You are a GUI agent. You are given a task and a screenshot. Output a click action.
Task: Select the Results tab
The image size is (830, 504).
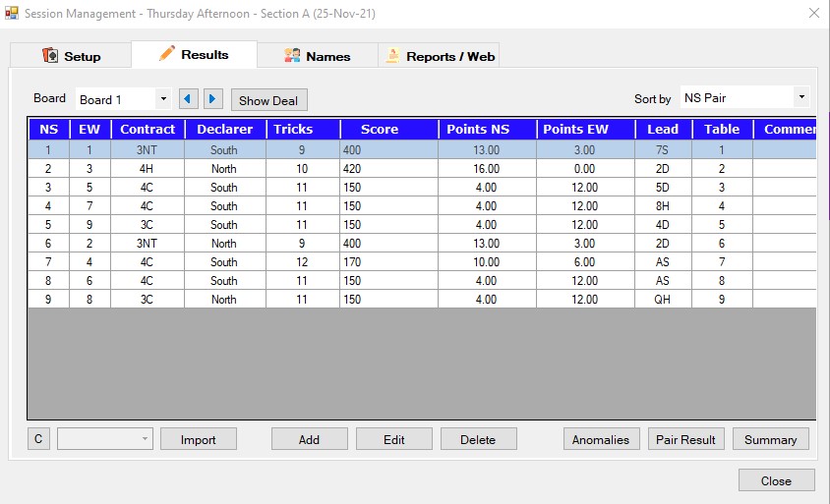(x=194, y=55)
